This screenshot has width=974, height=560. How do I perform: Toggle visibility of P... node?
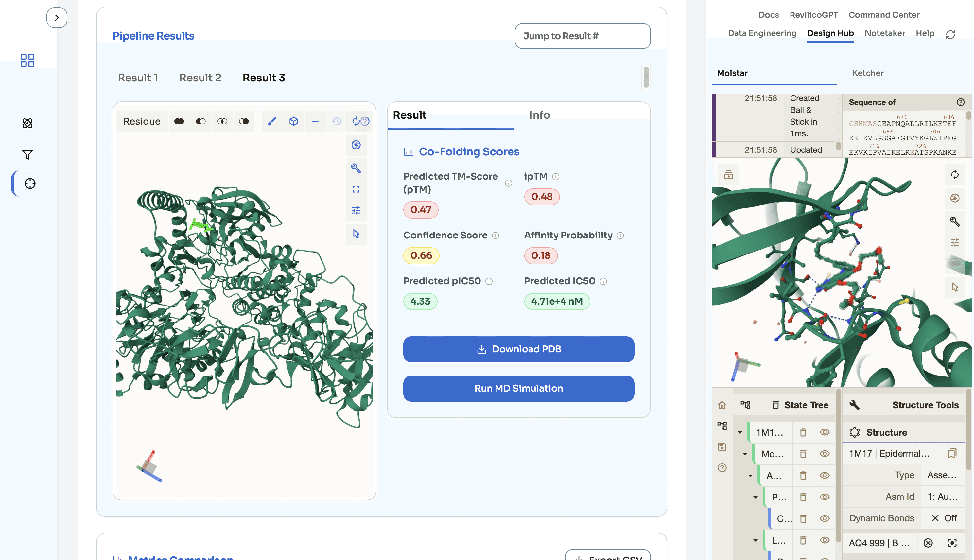[825, 497]
